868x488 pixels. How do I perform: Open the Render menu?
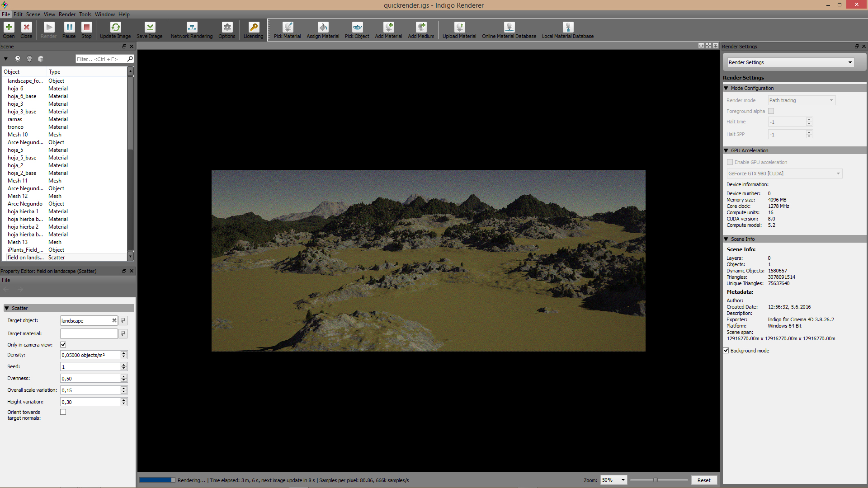(x=67, y=14)
